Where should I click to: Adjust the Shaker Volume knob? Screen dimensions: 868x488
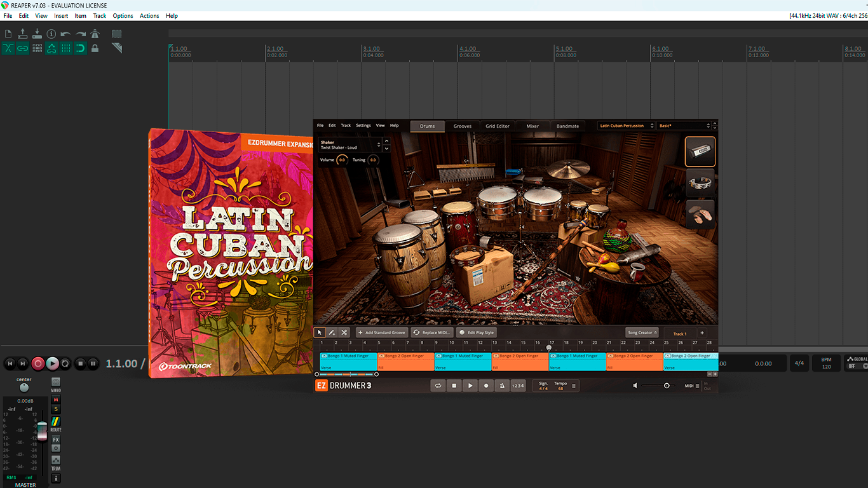click(342, 160)
